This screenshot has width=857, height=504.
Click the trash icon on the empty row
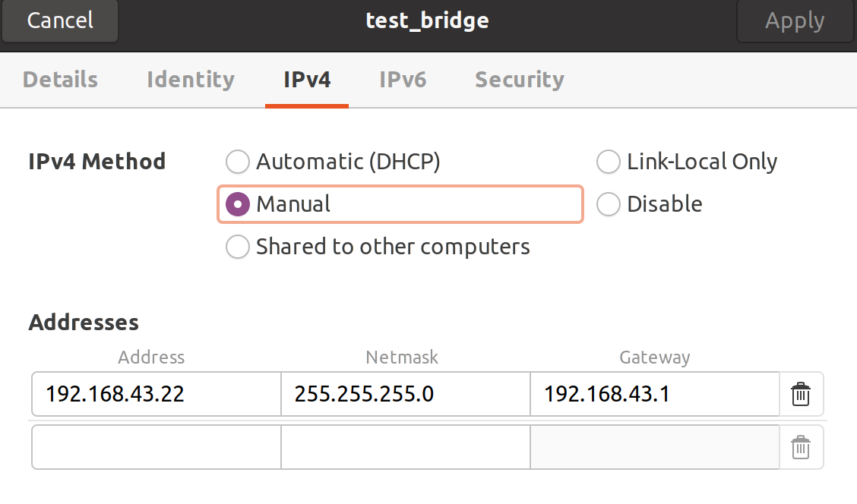[x=801, y=448]
